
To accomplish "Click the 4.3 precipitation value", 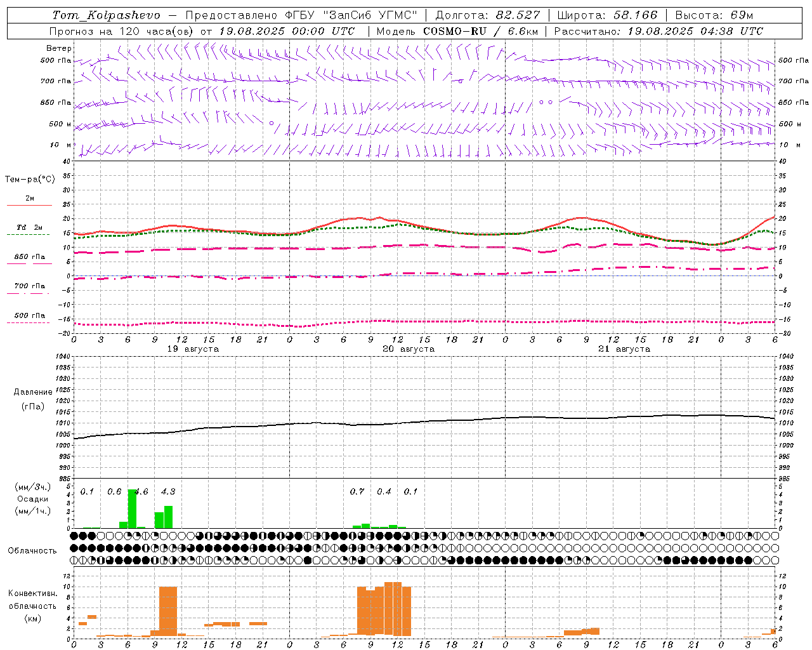I will [168, 492].
